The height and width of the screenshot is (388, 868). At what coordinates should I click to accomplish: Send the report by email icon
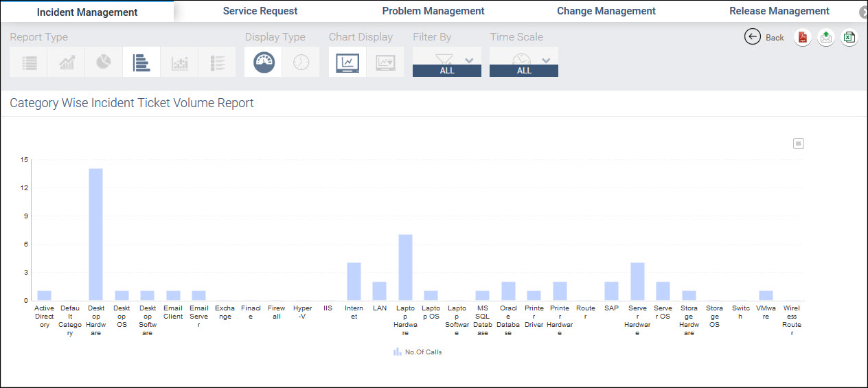826,38
